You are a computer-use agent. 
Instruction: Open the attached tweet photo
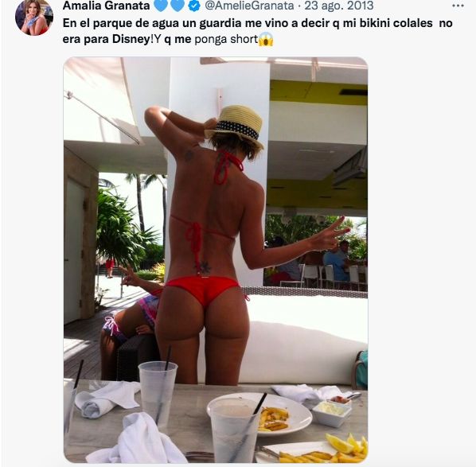tap(216, 259)
